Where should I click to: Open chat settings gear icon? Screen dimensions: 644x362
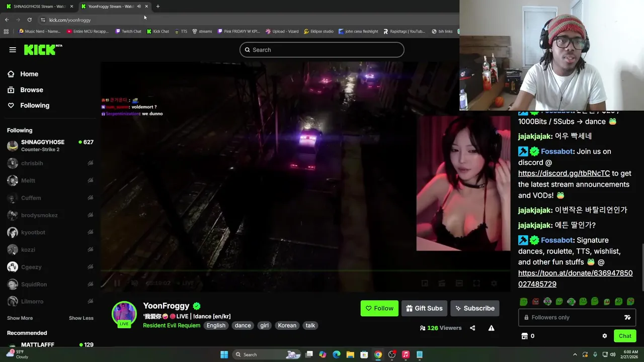pos(605,336)
